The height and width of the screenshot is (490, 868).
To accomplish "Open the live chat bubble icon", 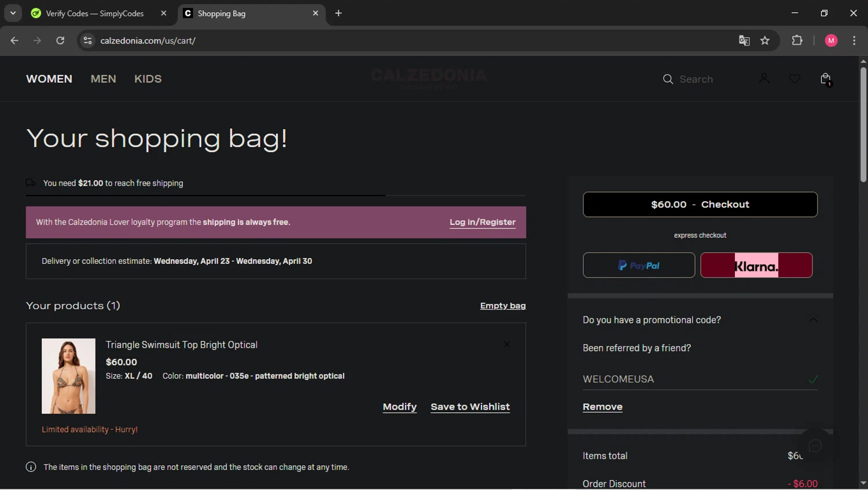I will [x=815, y=445].
